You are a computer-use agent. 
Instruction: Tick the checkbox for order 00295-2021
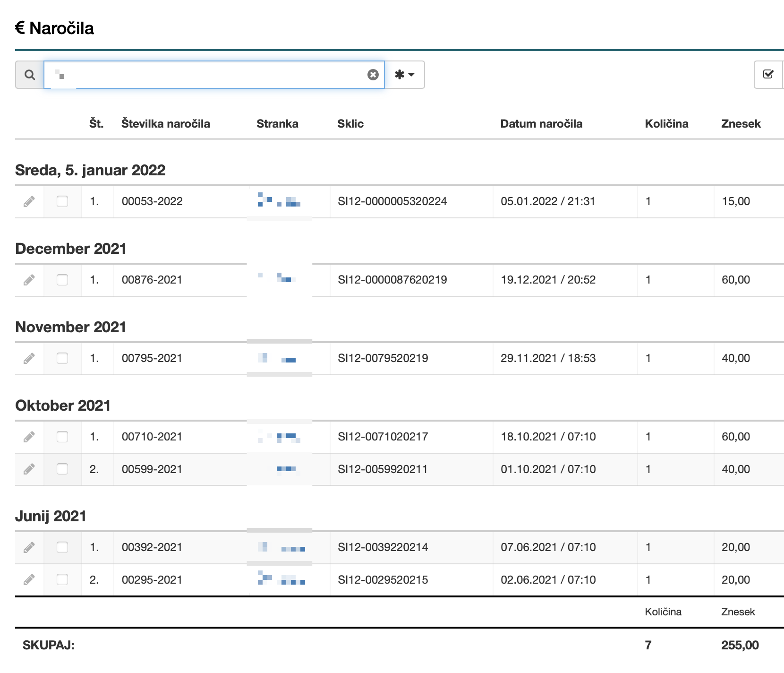62,579
